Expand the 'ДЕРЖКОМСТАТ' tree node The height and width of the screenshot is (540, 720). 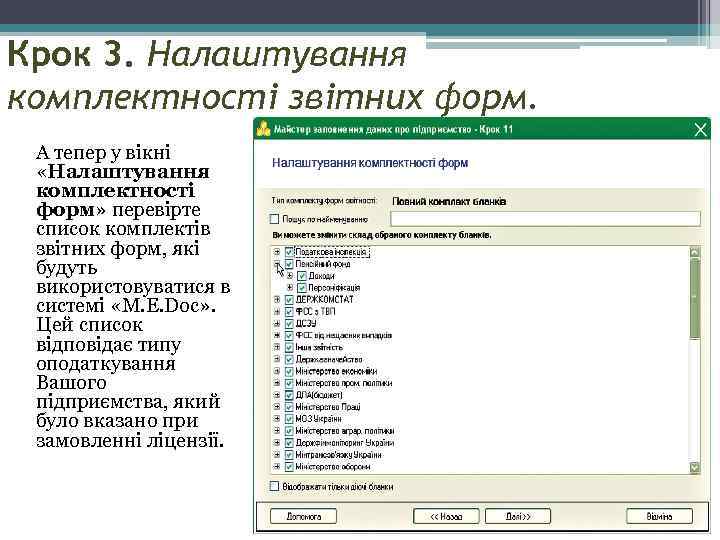pos(277,300)
